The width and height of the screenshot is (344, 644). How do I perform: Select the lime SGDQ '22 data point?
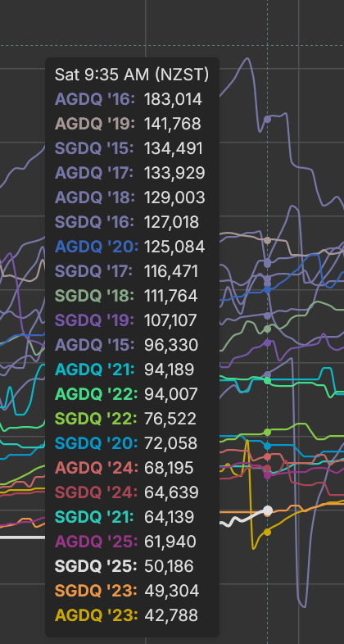pos(267,432)
